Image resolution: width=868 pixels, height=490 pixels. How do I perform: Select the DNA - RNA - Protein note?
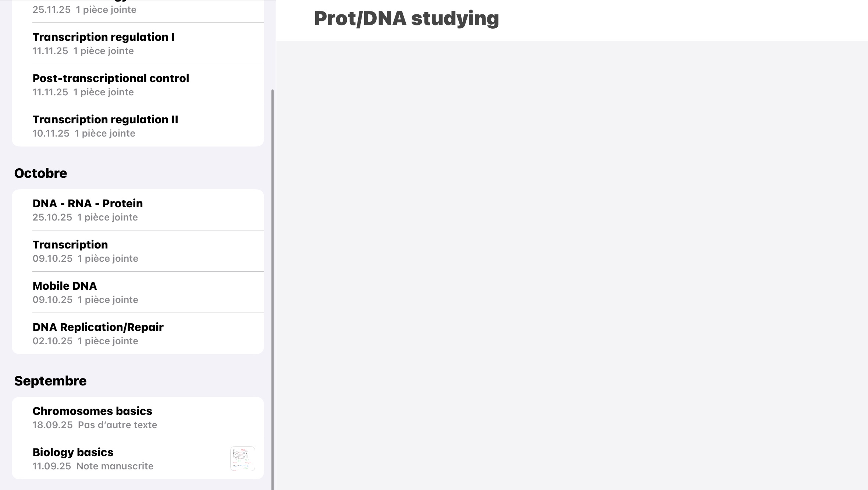88,204
